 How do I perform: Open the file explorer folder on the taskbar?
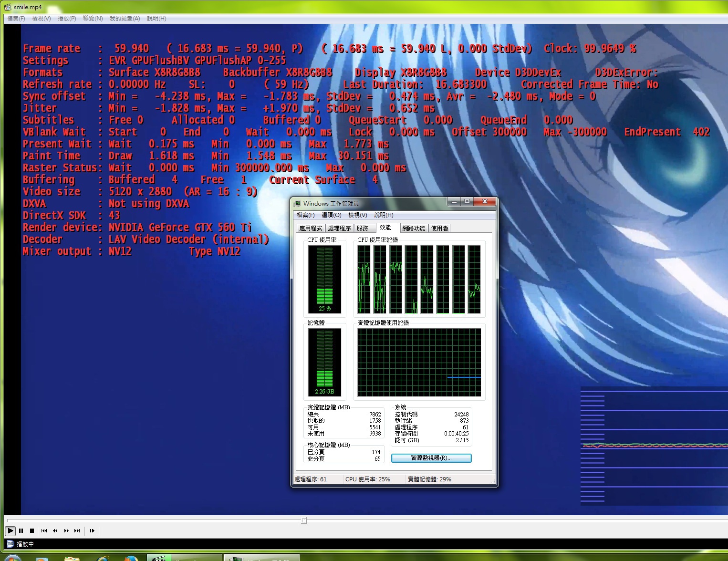coord(72,558)
